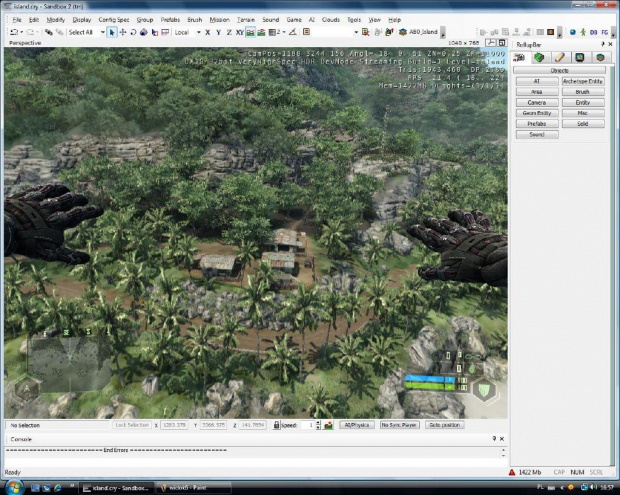This screenshot has width=620, height=495.
Task: Toggle the AI/Physics button
Action: pos(356,425)
